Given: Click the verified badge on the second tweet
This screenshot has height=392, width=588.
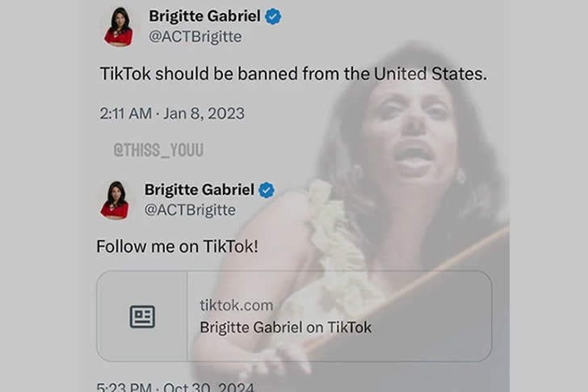Looking at the screenshot, I should tap(267, 190).
